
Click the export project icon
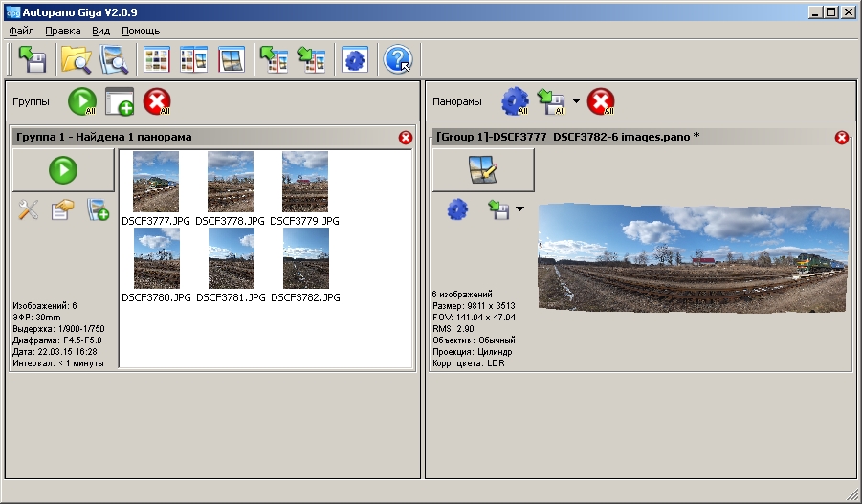coord(311,59)
